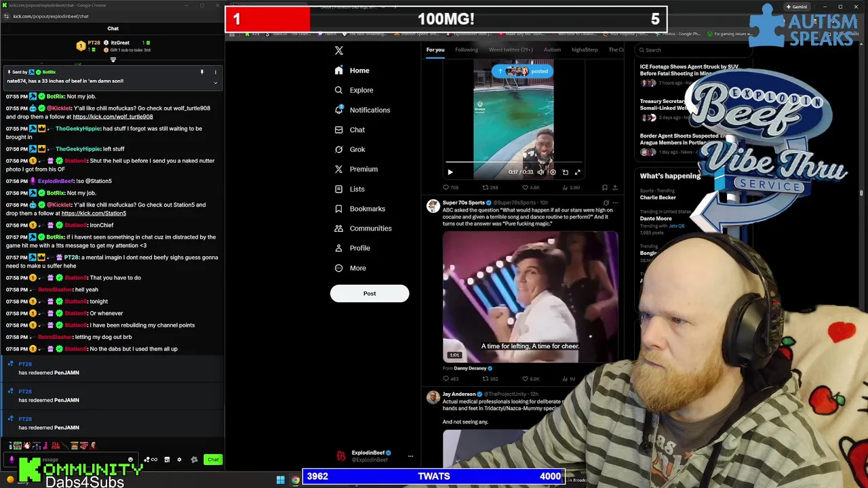Image resolution: width=868 pixels, height=488 pixels.
Task: Open channel points balance icon
Action: tap(150, 460)
